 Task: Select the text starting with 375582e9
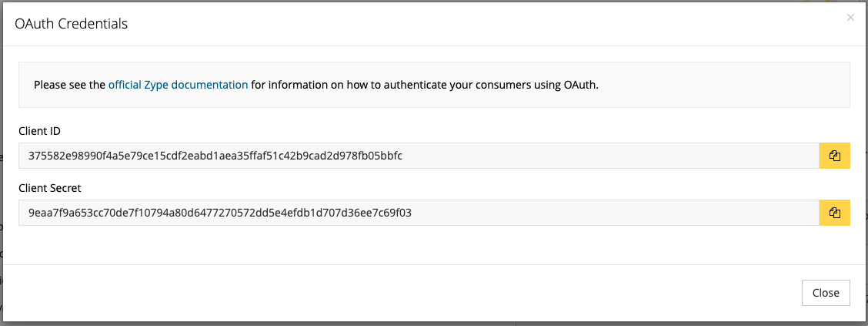215,156
